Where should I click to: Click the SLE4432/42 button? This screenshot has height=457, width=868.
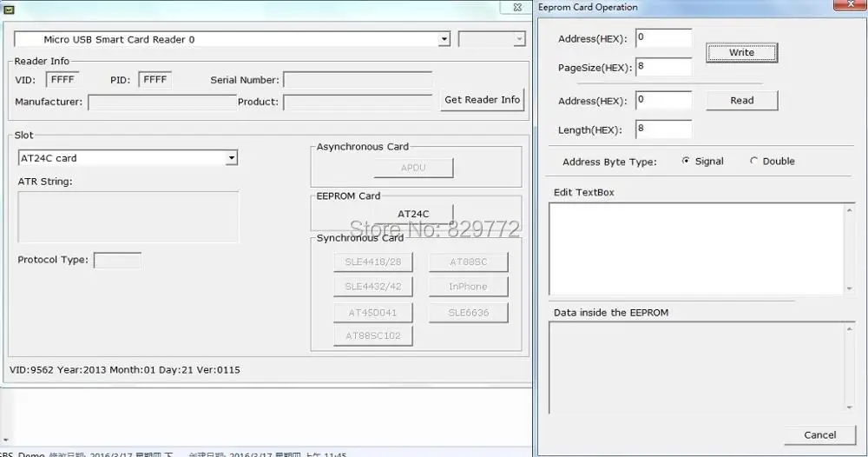[x=373, y=287]
